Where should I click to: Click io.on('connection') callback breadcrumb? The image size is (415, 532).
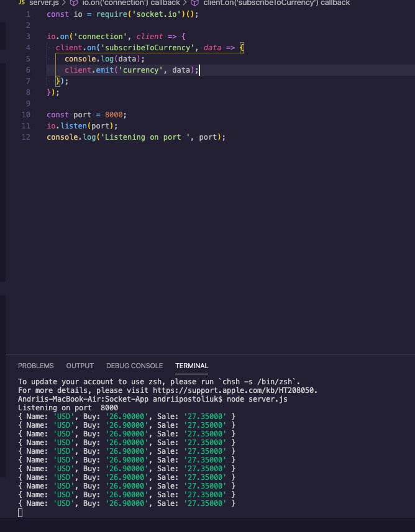[131, 2]
